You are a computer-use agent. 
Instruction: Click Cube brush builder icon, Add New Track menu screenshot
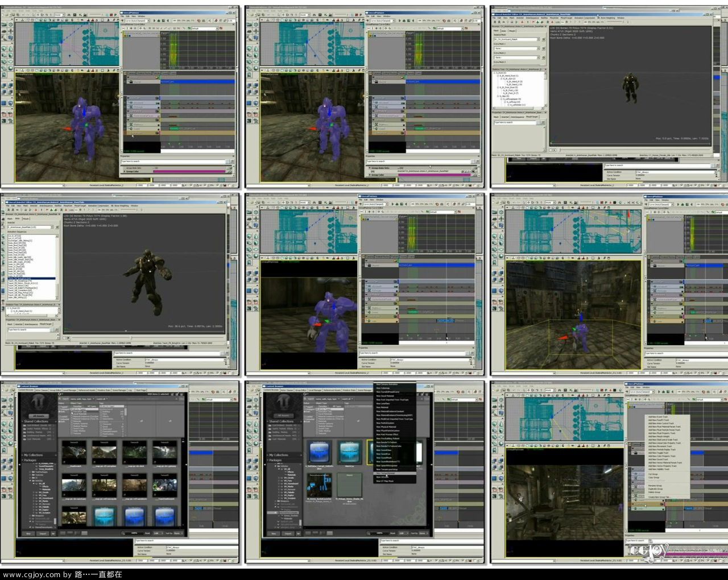click(x=494, y=424)
